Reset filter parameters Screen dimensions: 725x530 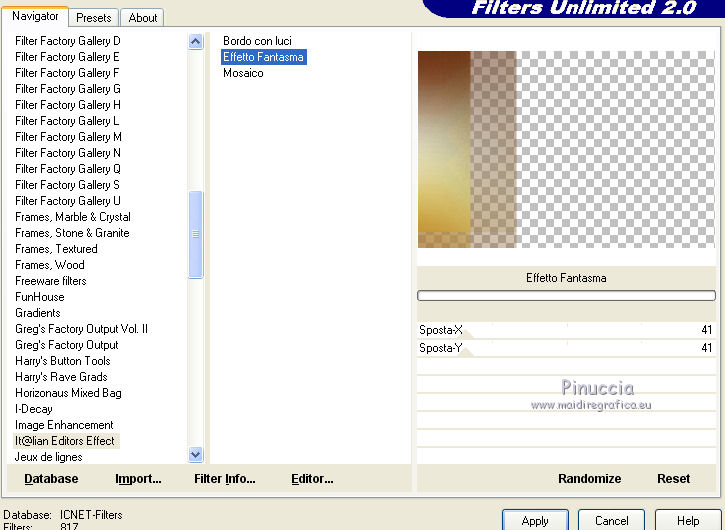click(673, 479)
